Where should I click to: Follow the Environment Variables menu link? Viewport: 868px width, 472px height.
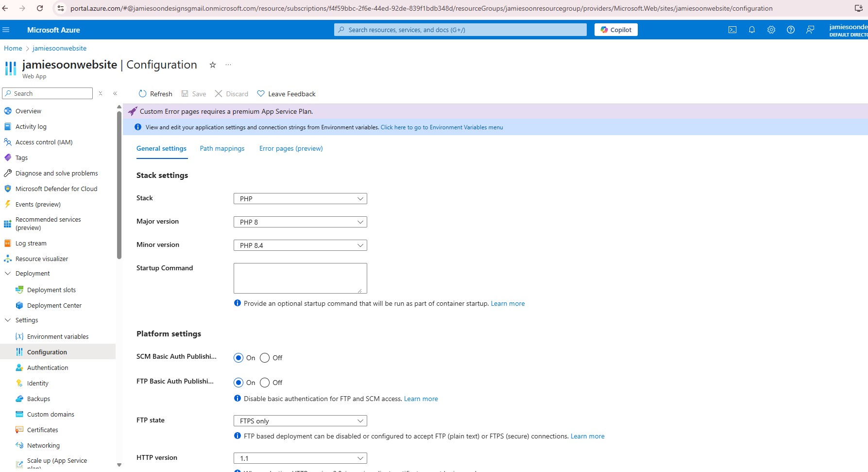pyautogui.click(x=442, y=127)
